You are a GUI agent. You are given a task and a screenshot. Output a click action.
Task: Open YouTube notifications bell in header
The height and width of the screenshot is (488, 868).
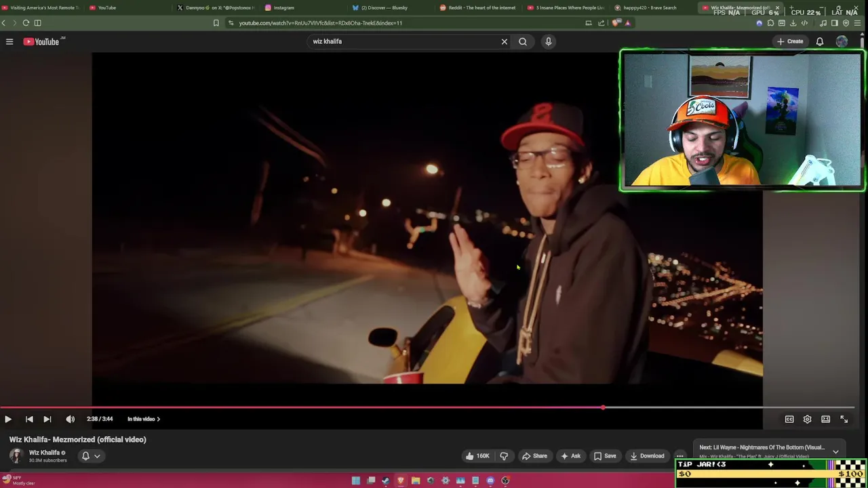point(820,41)
